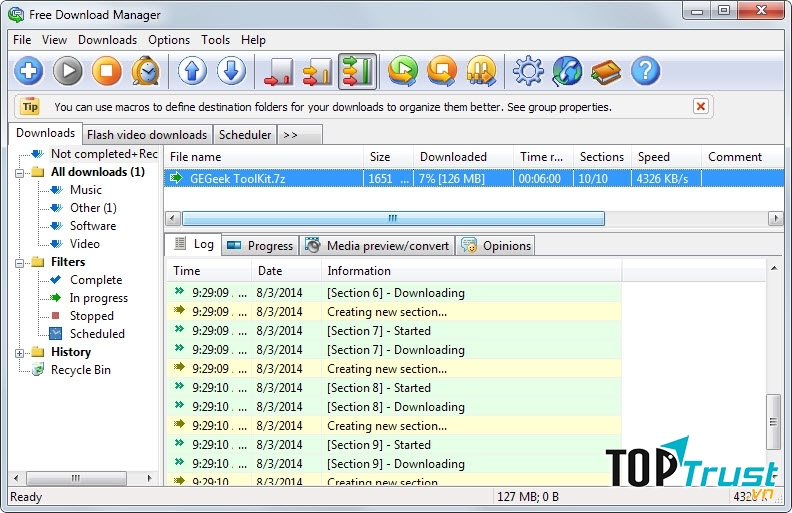Choose the Stopped filter
The image size is (792, 513).
[91, 316]
